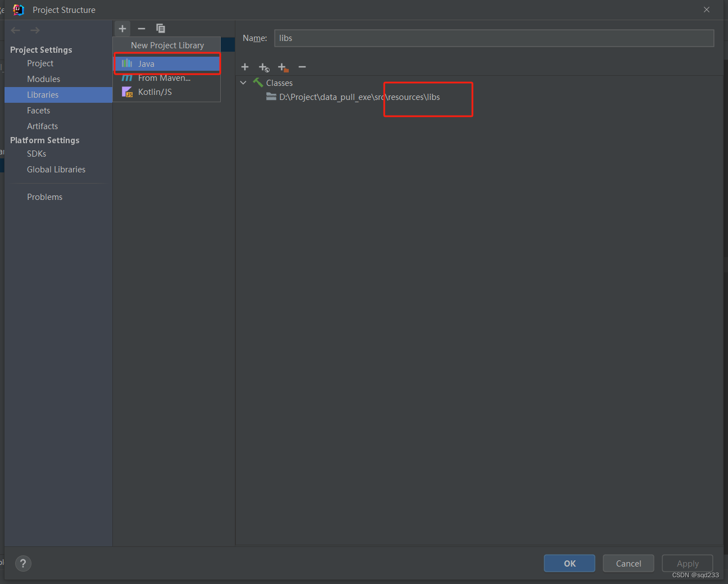The width and height of the screenshot is (728, 584).
Task: Open Project settings page
Action: click(x=40, y=63)
